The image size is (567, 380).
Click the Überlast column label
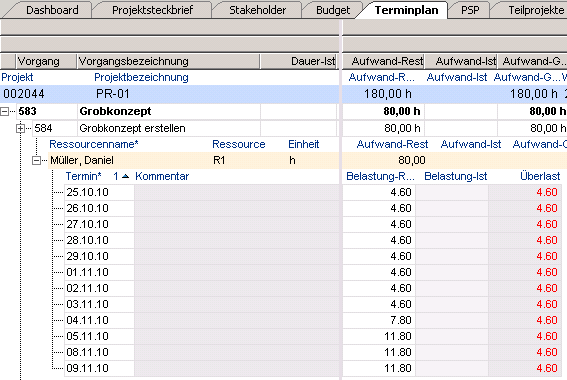[540, 176]
